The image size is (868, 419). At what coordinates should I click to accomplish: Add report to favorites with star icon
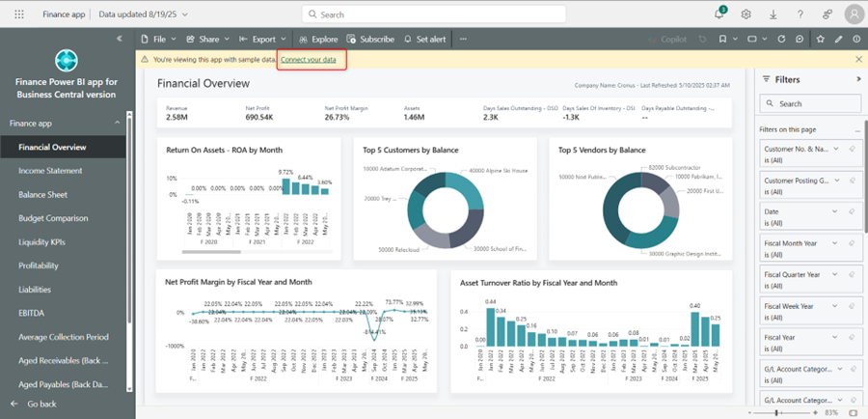click(821, 40)
